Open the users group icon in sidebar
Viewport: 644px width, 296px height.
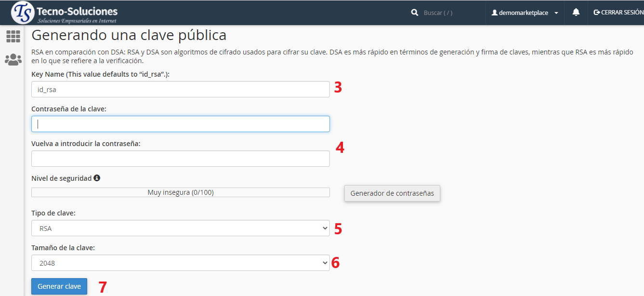13,60
